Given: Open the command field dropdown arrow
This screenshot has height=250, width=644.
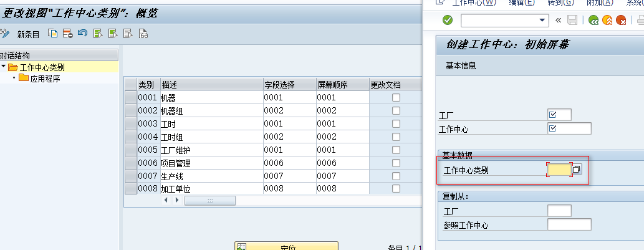Looking at the screenshot, I should pyautogui.click(x=543, y=20).
